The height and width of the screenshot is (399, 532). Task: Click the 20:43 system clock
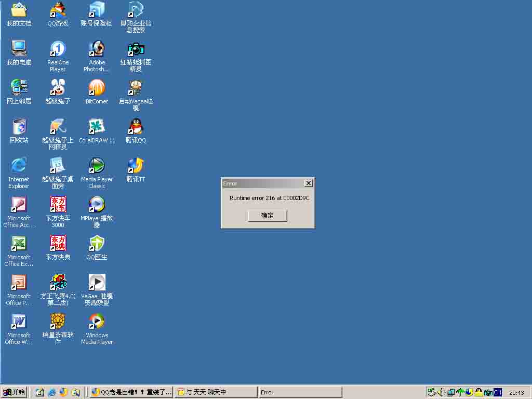coord(516,393)
